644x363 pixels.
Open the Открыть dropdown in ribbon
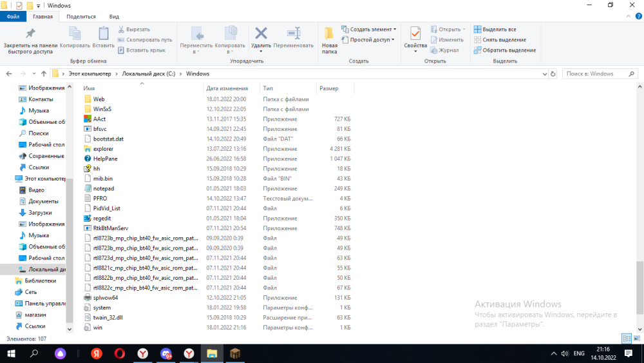tap(448, 30)
